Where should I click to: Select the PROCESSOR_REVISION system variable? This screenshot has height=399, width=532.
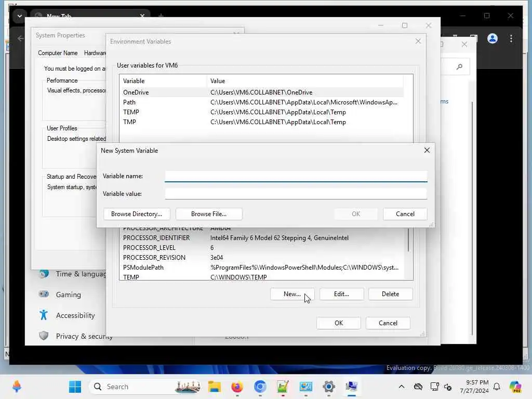click(x=262, y=258)
